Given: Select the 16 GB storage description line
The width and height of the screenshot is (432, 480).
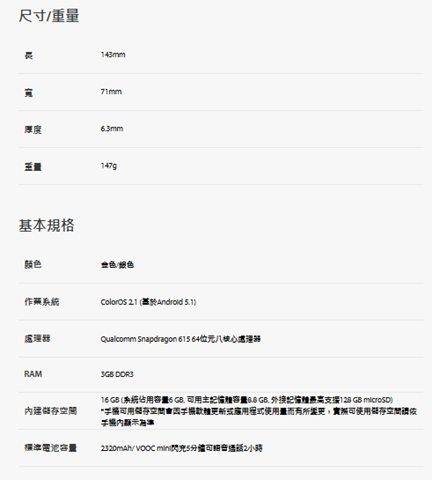Looking at the screenshot, I should (x=247, y=400).
